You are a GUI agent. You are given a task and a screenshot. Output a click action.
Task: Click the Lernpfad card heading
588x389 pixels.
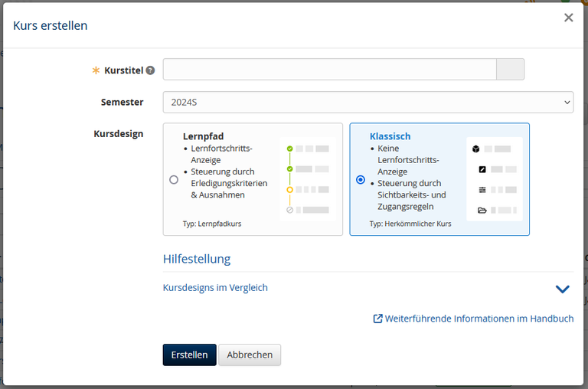coord(203,136)
